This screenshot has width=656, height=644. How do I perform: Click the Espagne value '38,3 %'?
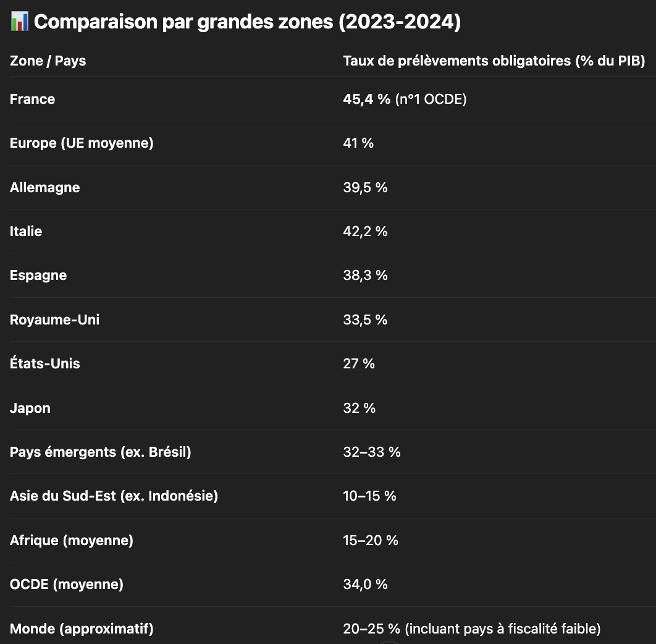(x=365, y=276)
